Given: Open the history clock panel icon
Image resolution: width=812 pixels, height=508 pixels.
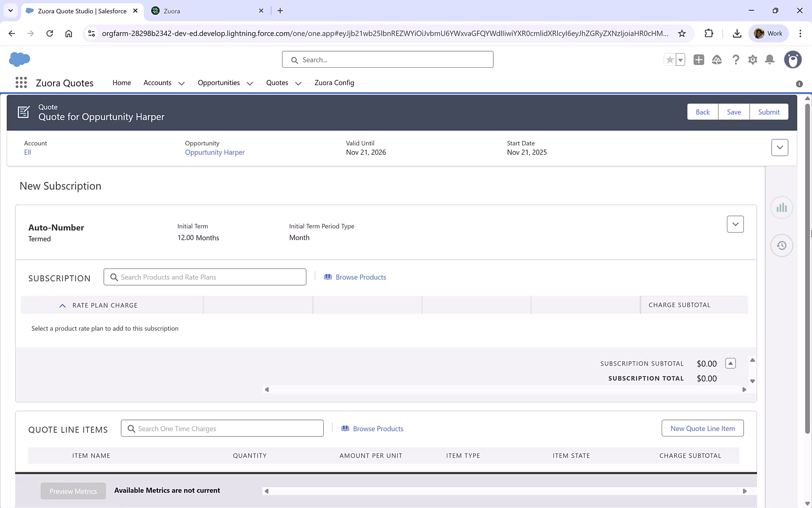Looking at the screenshot, I should tap(781, 245).
